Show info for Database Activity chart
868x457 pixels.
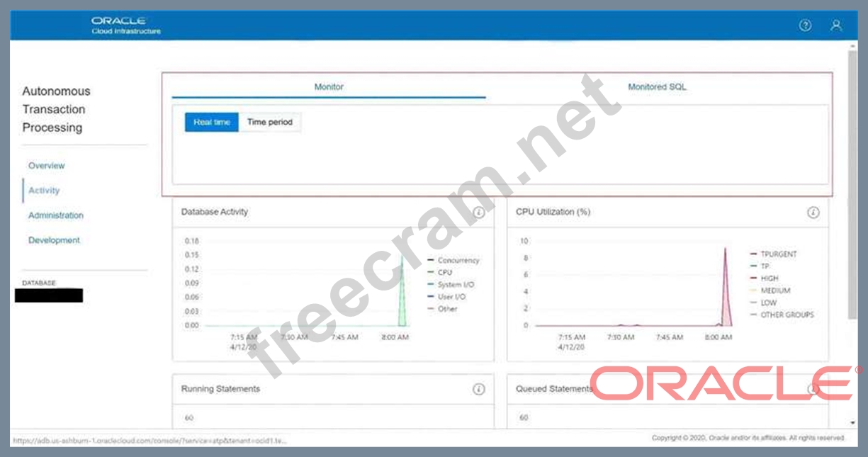click(479, 212)
